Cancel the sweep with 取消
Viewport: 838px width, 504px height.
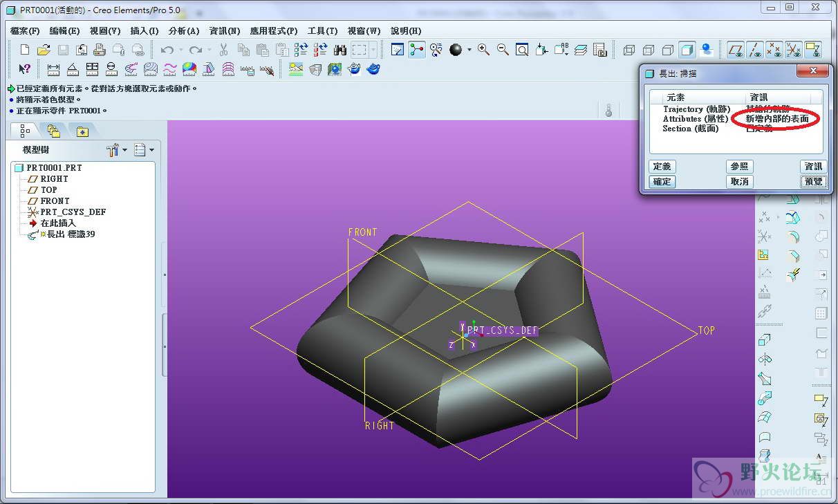[x=739, y=182]
